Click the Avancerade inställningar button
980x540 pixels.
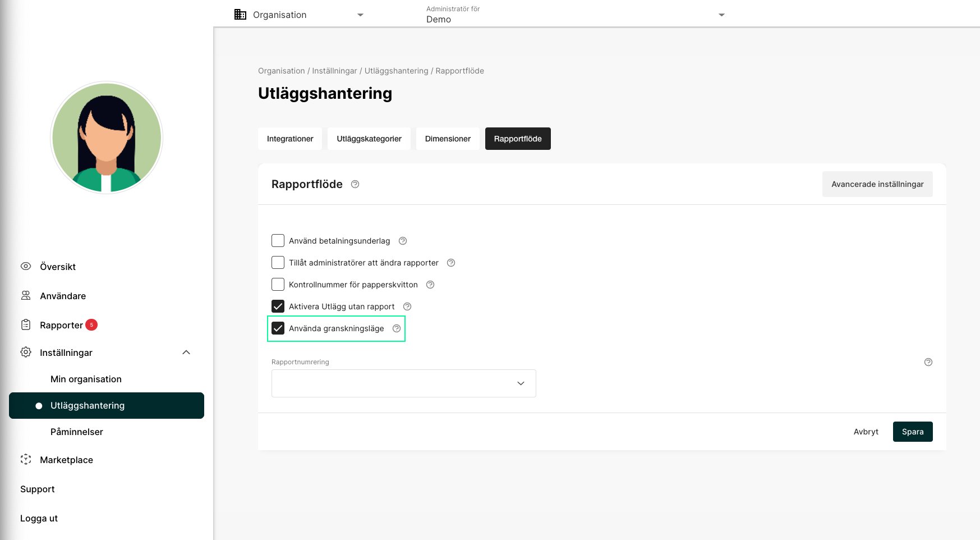[x=877, y=184]
